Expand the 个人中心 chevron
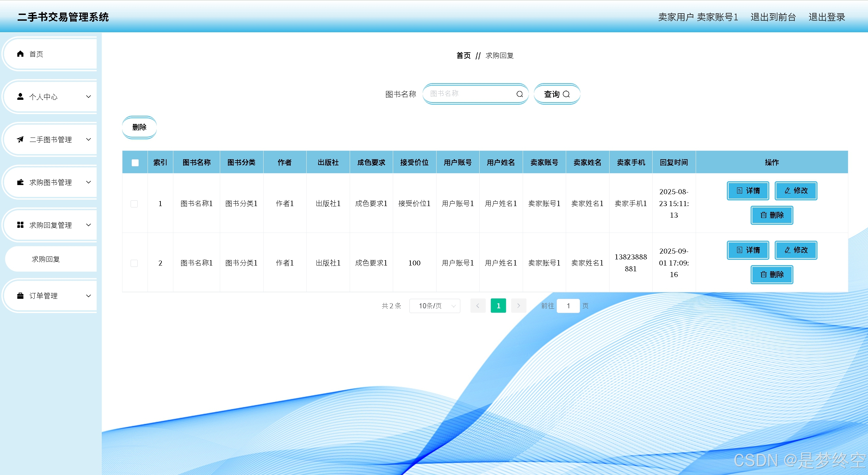 89,96
